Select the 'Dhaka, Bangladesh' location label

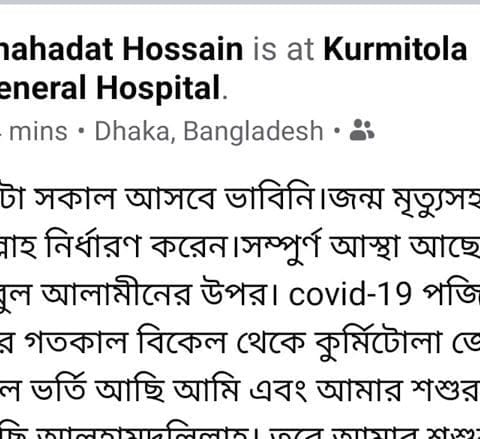[x=209, y=131]
